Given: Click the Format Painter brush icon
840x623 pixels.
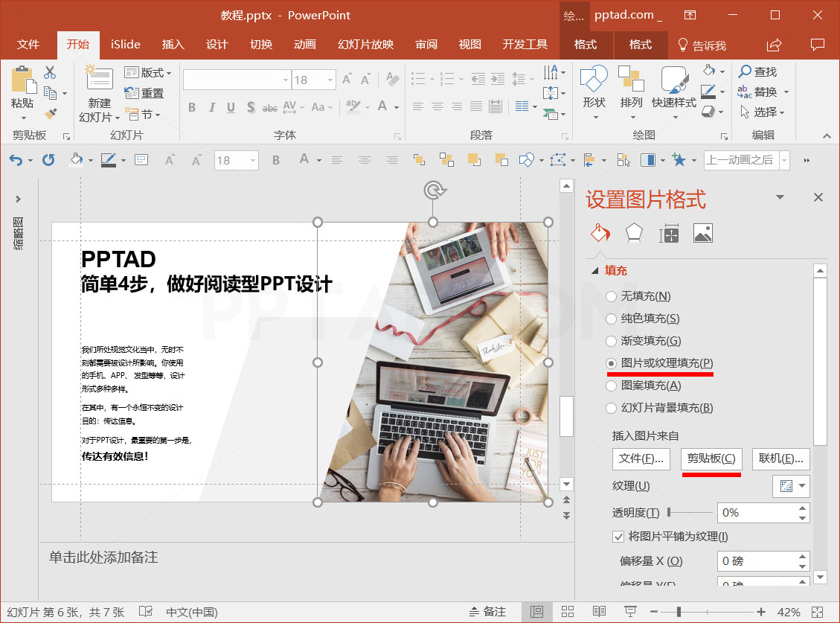Looking at the screenshot, I should tap(51, 114).
